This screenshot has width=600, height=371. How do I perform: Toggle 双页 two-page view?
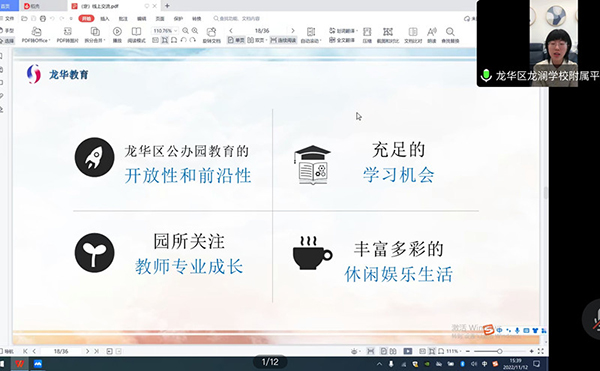click(256, 40)
